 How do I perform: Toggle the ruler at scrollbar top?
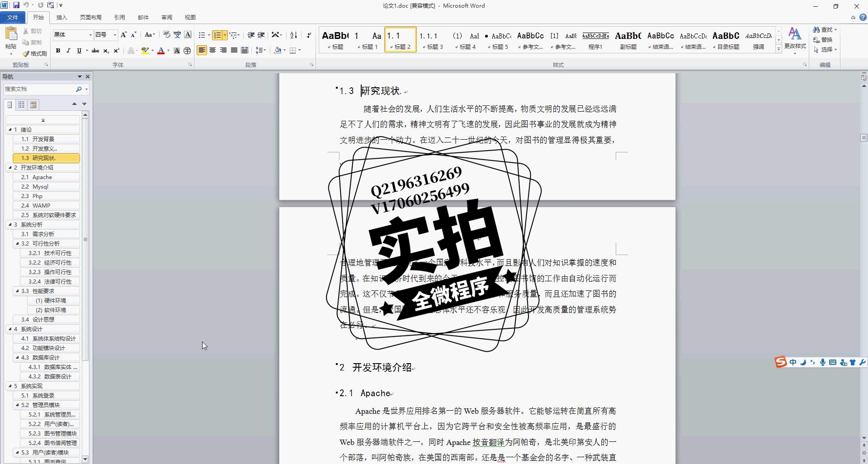pos(864,78)
